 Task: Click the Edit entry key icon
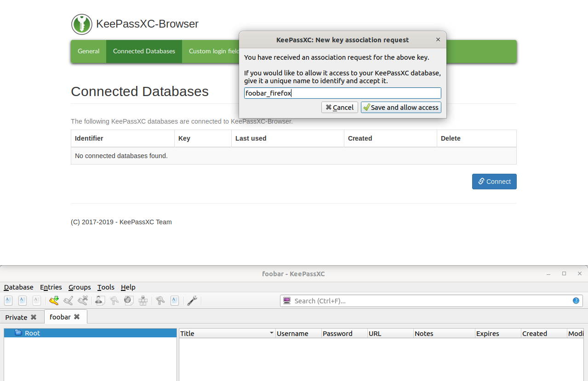coord(69,301)
